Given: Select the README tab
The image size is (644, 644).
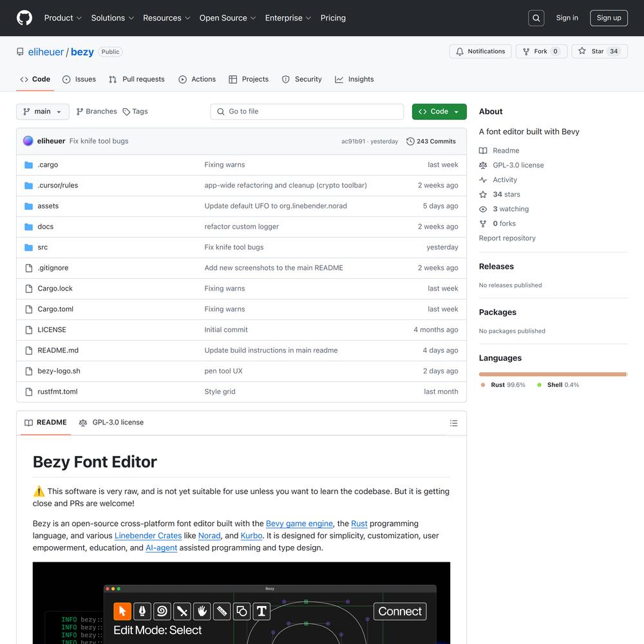Looking at the screenshot, I should click(46, 422).
